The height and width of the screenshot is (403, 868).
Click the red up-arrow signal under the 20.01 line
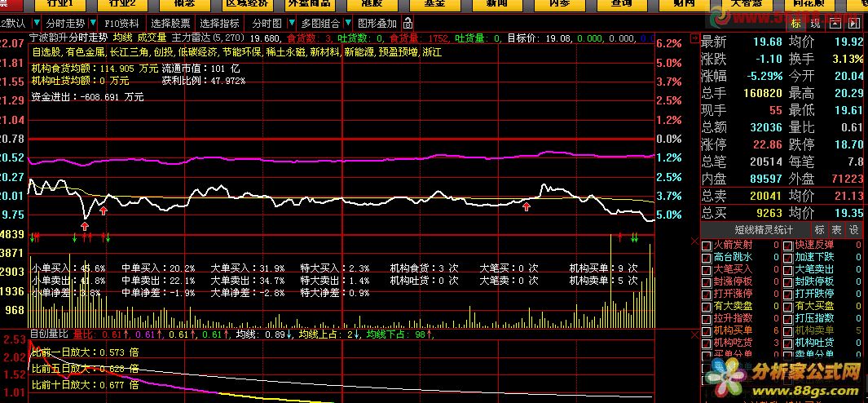[x=103, y=210]
